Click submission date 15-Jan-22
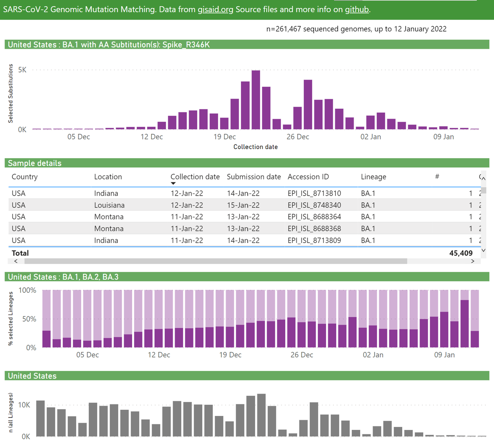494x448 pixels. (x=243, y=205)
